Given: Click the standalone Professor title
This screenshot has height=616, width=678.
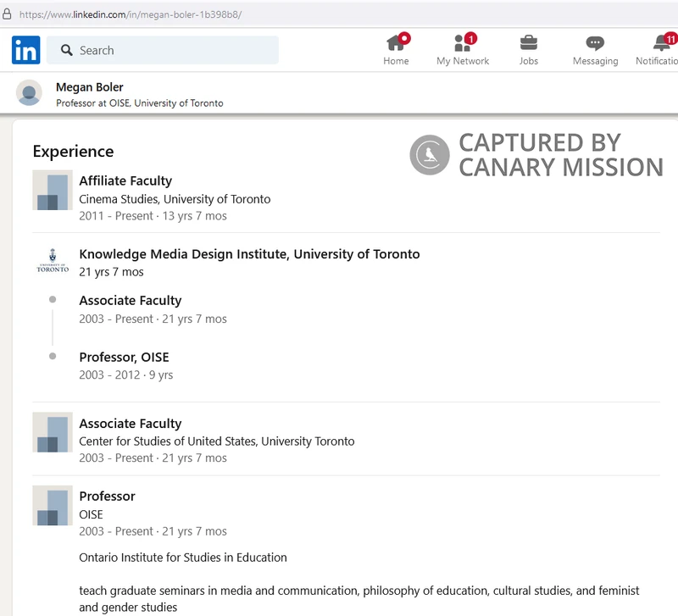Looking at the screenshot, I should [x=107, y=497].
